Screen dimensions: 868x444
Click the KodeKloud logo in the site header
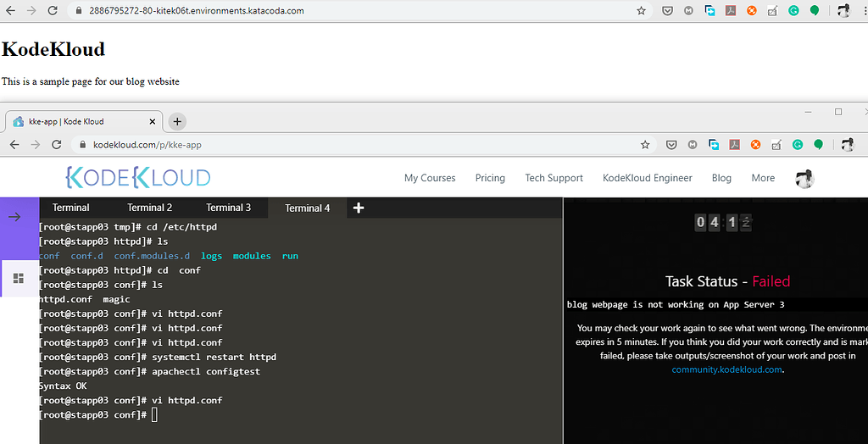tap(138, 177)
